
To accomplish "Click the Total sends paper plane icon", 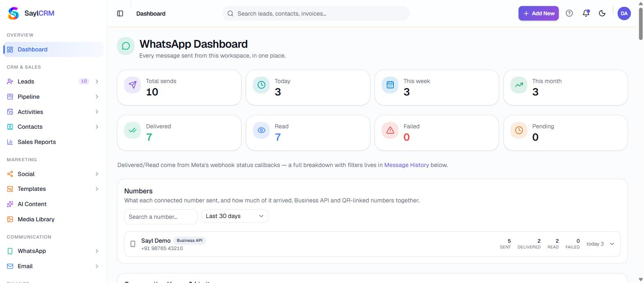I will 133,85.
